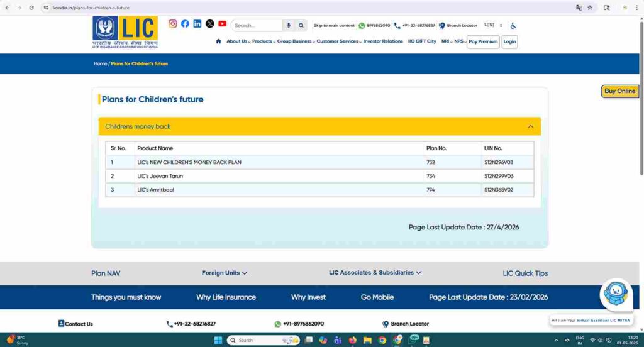The height and width of the screenshot is (347, 644).
Task: Click the browser address bar
Action: (308, 8)
